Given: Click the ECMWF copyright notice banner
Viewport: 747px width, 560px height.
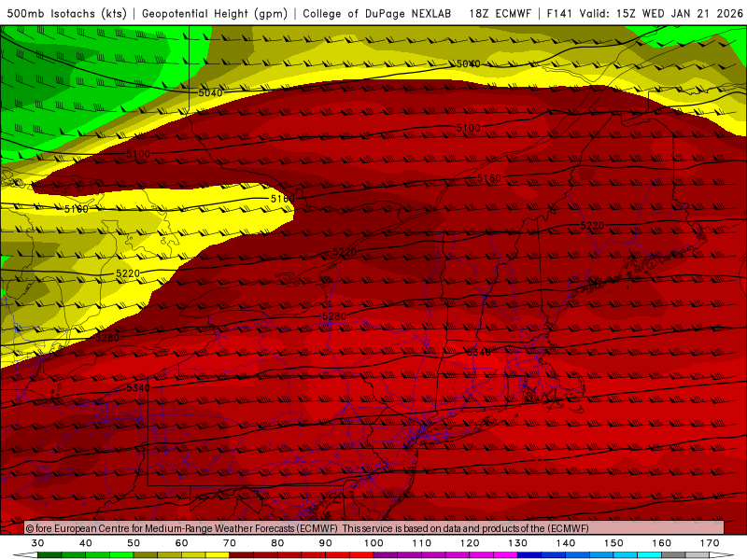Looking at the screenshot, I should (x=374, y=527).
